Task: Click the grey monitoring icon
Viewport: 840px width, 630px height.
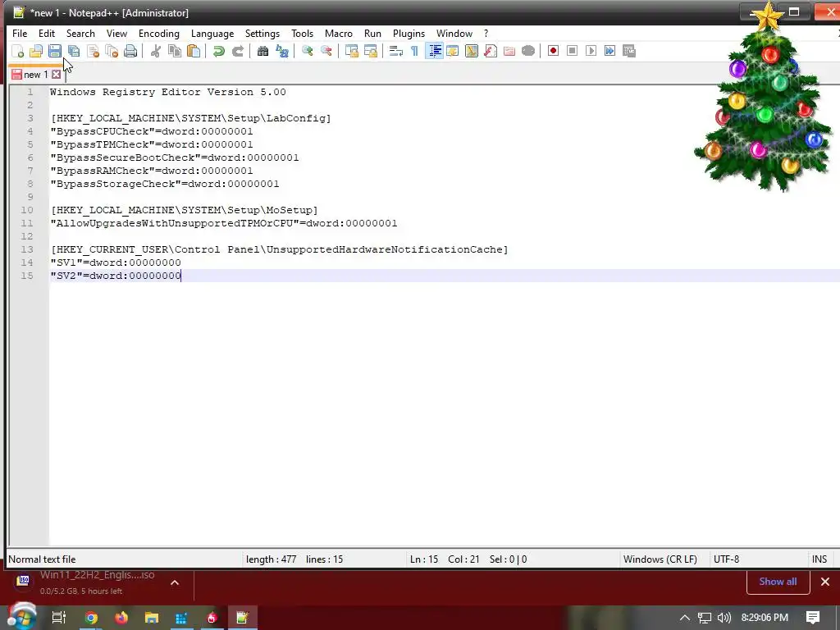Action: click(528, 51)
